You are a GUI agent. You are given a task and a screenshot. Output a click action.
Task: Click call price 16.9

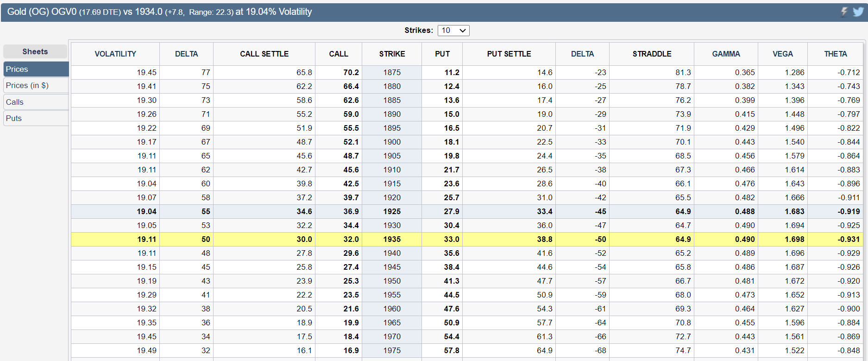click(x=351, y=350)
